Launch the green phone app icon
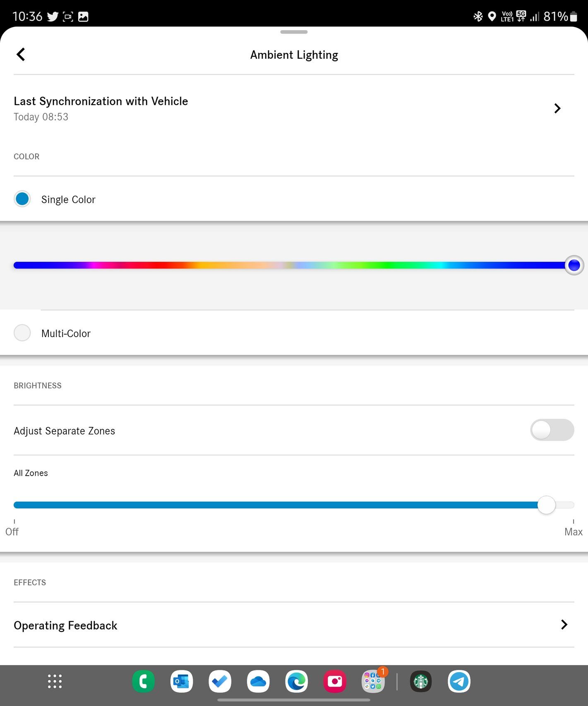 pos(143,681)
